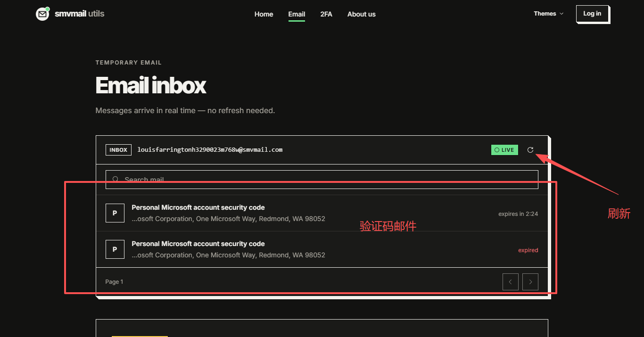This screenshot has height=337, width=644.
Task: Click the Redmond address preview of expired email
Action: (x=228, y=255)
